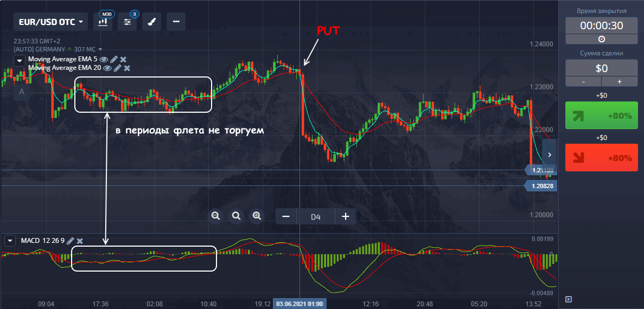This screenshot has width=644, height=309.
Task: Select the drawing tools brush icon
Action: click(x=152, y=22)
